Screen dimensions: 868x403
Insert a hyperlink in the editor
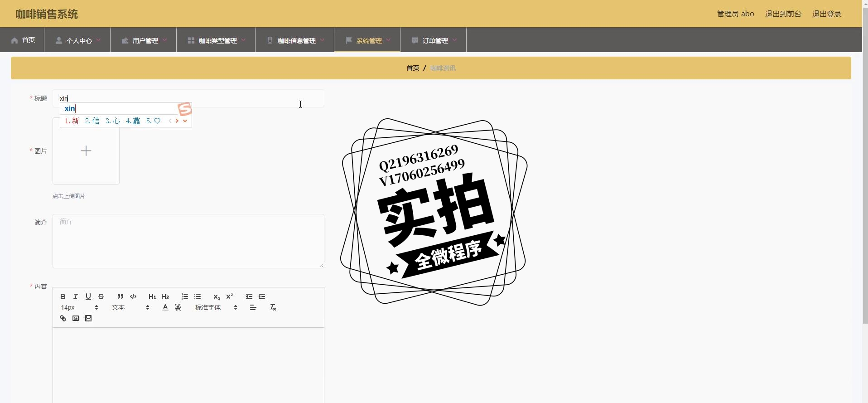coord(63,318)
